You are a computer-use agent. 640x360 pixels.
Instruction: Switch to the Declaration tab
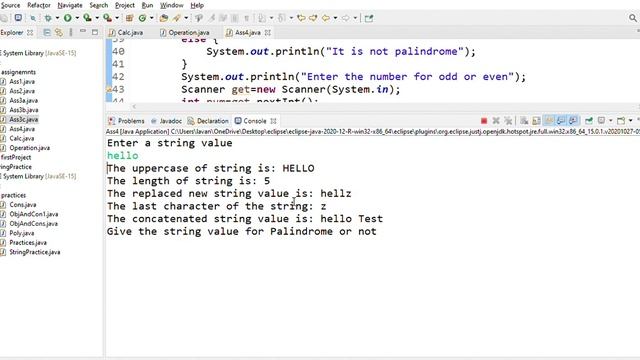(208, 121)
